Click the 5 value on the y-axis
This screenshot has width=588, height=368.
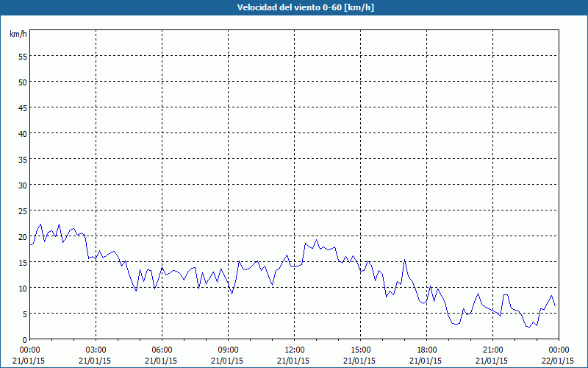pos(25,314)
